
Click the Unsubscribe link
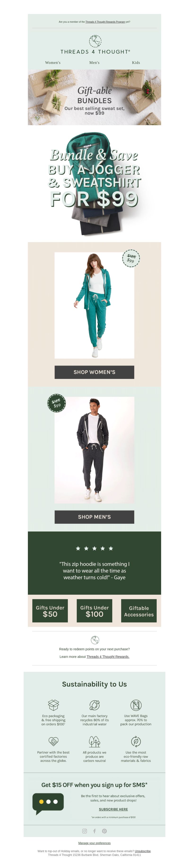[143, 851]
